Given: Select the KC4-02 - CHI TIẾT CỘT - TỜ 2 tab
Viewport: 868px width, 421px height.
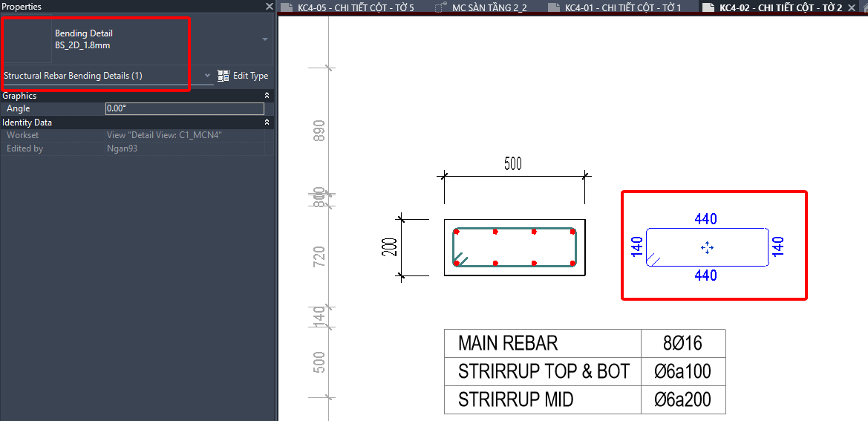Looking at the screenshot, I should (x=780, y=7).
